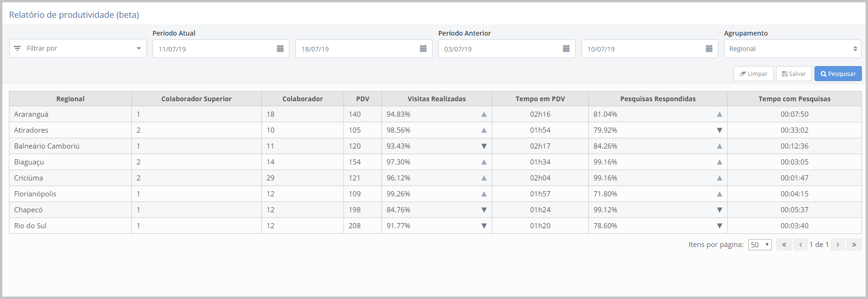The width and height of the screenshot is (868, 299).
Task: Click down arrow in Atiradores pesquisas row
Action: tap(719, 130)
